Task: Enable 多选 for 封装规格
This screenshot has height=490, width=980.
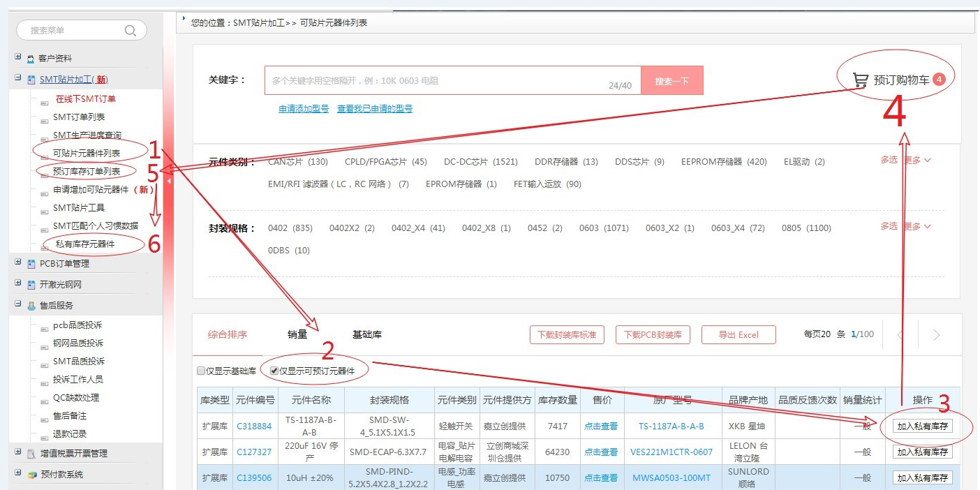Action: click(x=889, y=226)
